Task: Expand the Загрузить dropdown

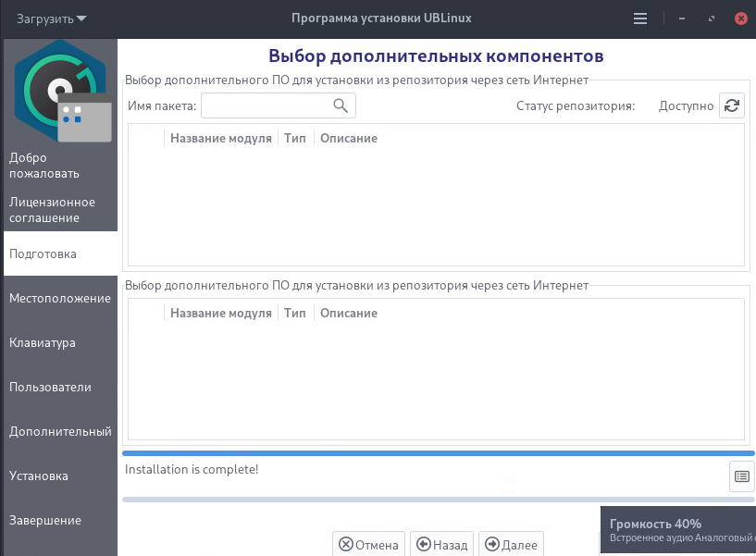Action: point(53,19)
